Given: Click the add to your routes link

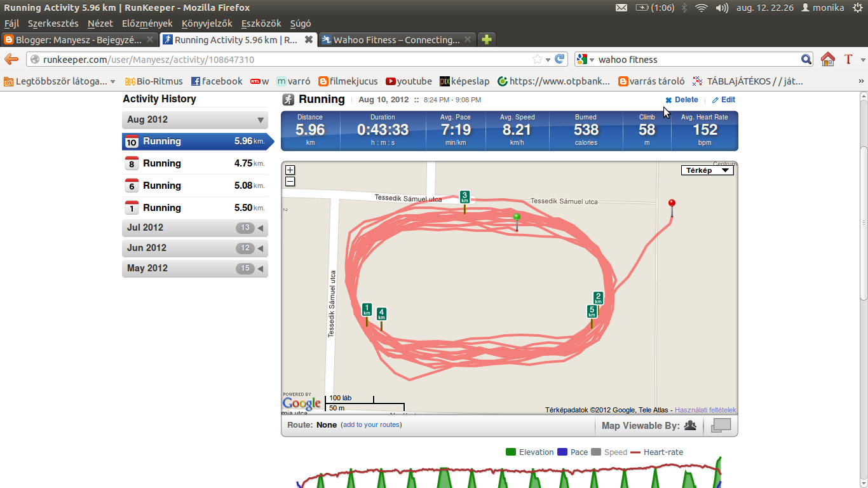Looking at the screenshot, I should pos(371,424).
